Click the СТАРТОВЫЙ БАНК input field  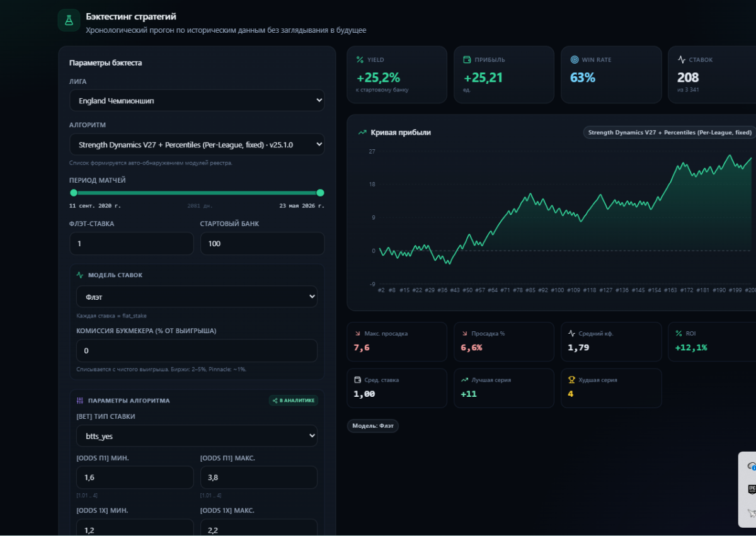pos(263,244)
